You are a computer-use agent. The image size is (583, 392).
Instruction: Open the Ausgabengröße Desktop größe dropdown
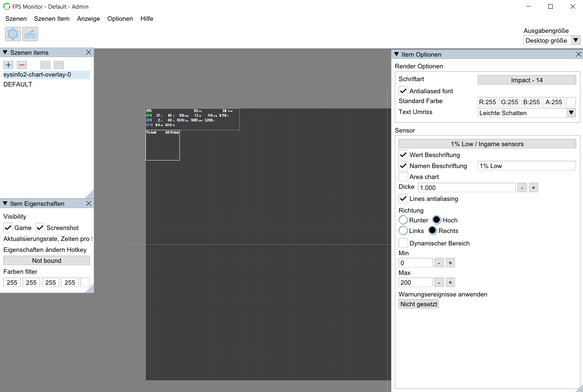click(x=552, y=40)
